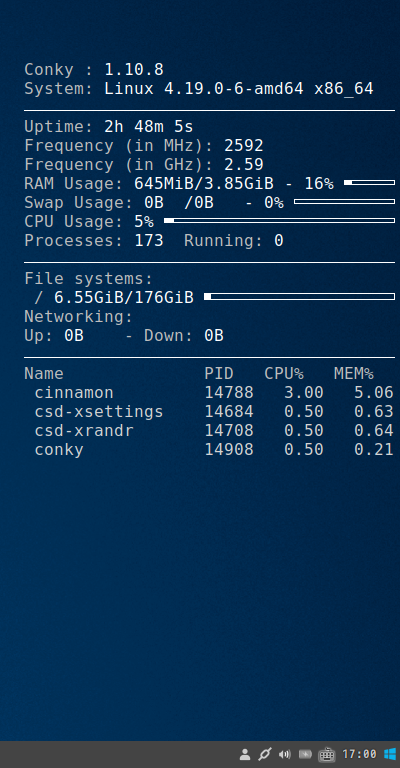Click the File systems heading

click(x=89, y=279)
